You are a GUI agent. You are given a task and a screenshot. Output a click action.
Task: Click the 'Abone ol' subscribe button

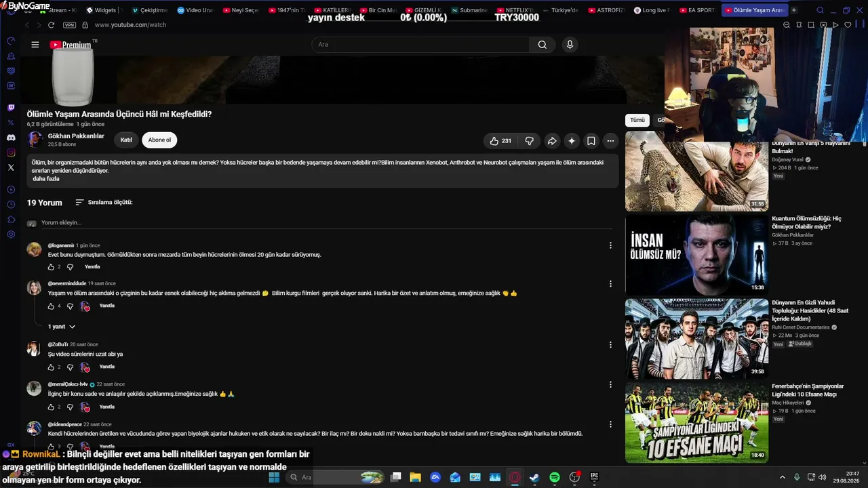pyautogui.click(x=159, y=140)
